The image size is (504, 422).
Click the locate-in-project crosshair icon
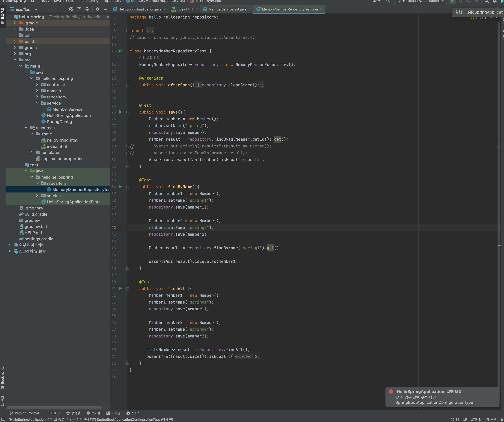click(x=71, y=9)
